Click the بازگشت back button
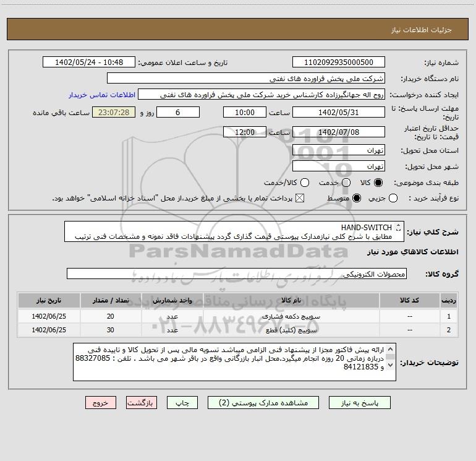 point(139,402)
